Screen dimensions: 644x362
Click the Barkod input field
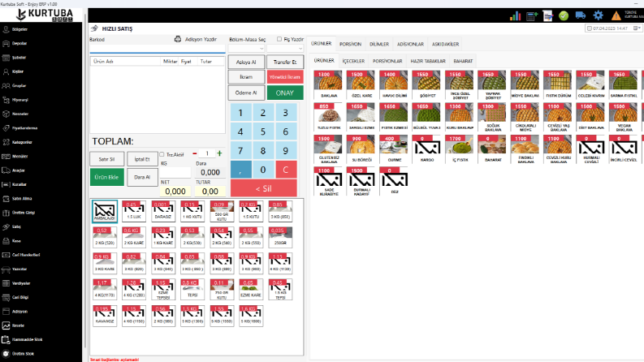tap(158, 49)
